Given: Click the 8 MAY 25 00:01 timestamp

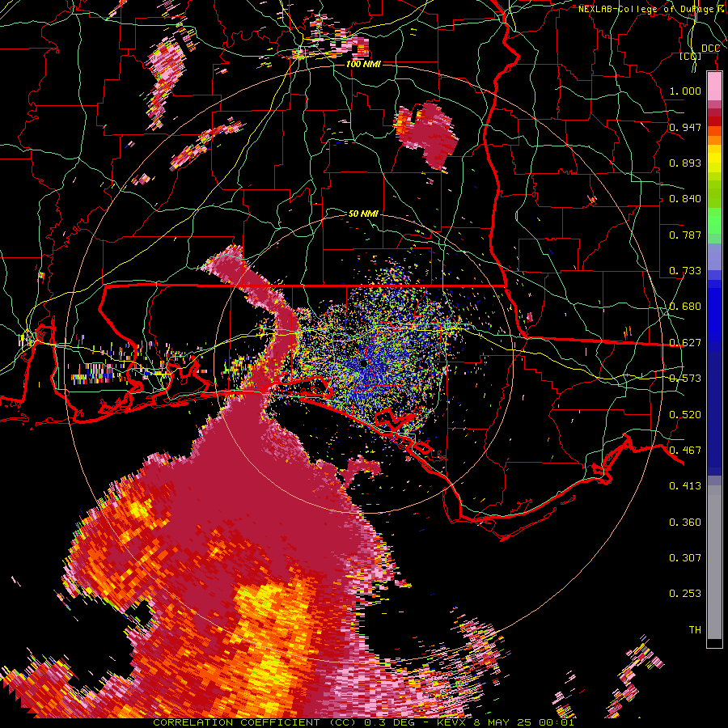Looking at the screenshot, I should [x=524, y=722].
